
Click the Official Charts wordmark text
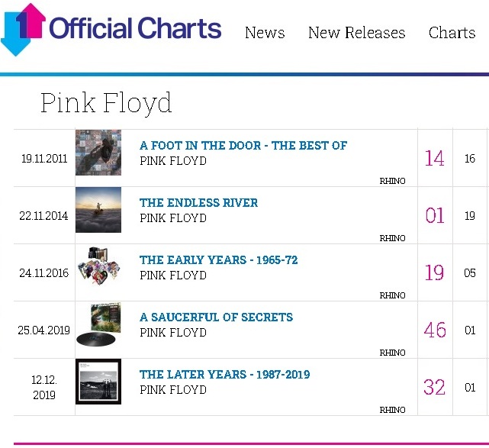pyautogui.click(x=135, y=29)
